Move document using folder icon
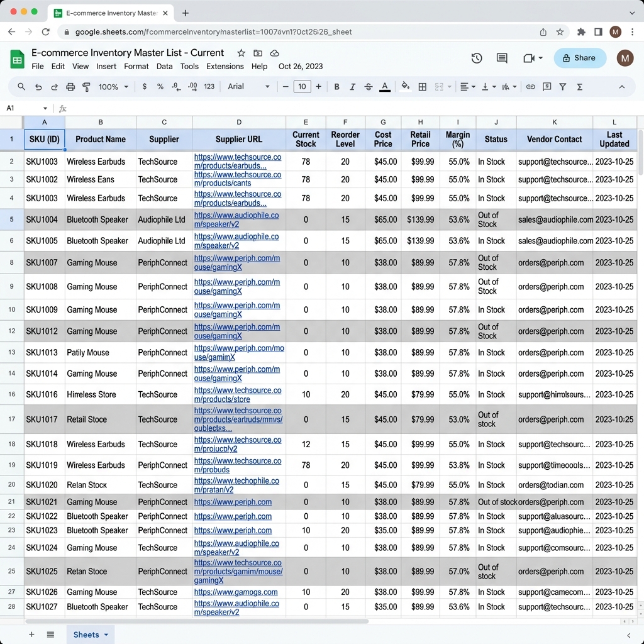The image size is (644, 644). pos(257,53)
